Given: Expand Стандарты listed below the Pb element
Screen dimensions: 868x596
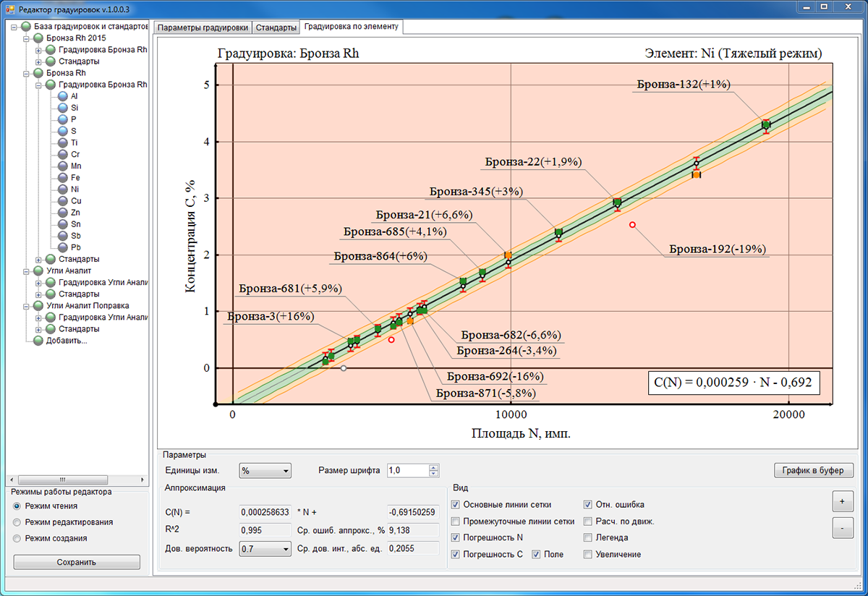Looking at the screenshot, I should coord(39,259).
